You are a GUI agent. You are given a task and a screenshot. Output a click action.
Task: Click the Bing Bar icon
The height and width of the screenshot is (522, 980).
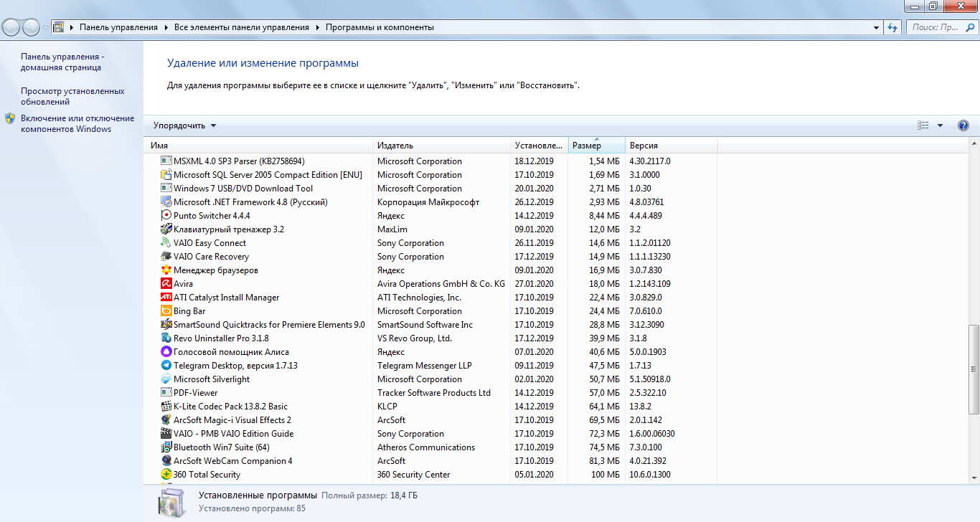pyautogui.click(x=166, y=311)
